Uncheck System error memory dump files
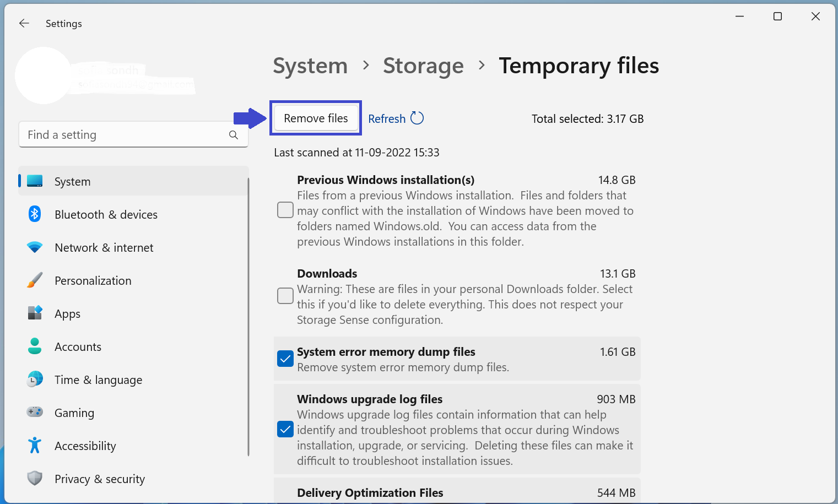The image size is (838, 504). 285,359
